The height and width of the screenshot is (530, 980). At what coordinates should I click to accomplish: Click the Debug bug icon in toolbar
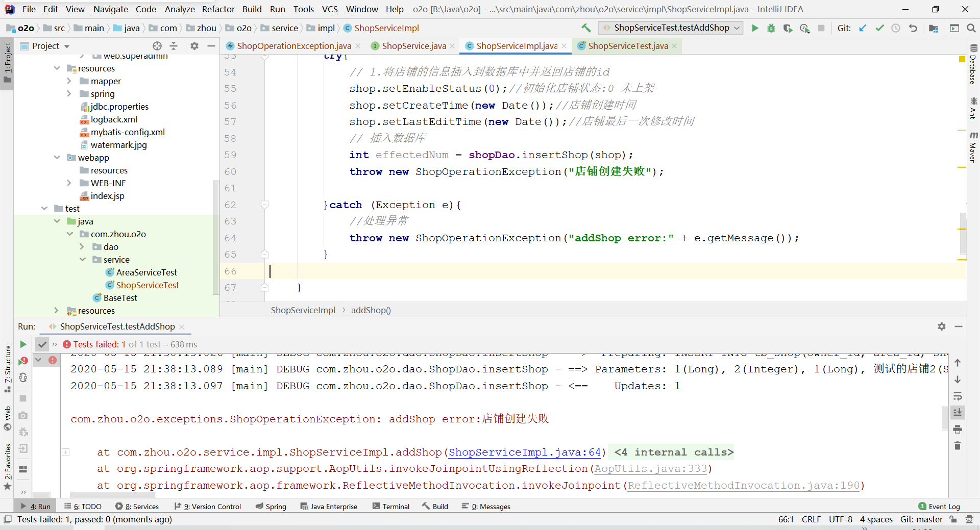tap(771, 28)
